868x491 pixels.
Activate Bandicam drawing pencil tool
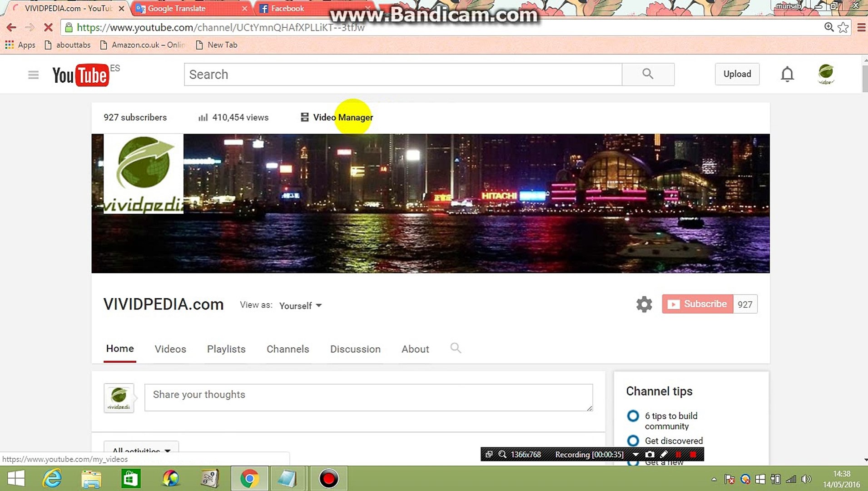click(x=664, y=454)
